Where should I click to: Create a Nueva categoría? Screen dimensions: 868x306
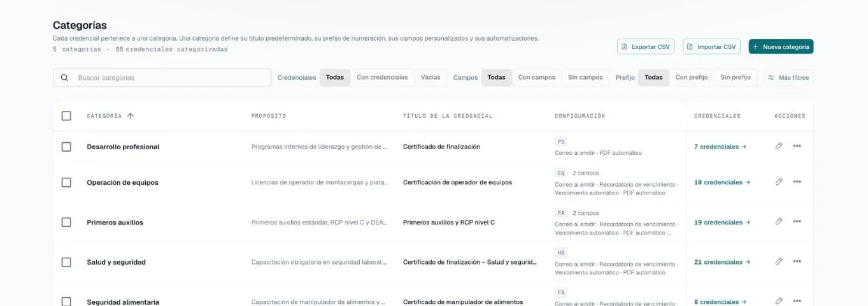(x=781, y=47)
